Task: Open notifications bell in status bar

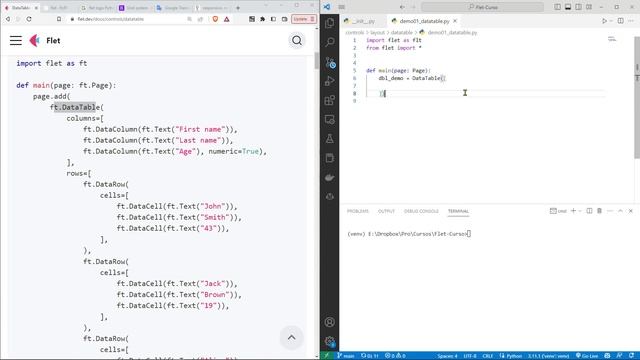Action: point(631,356)
